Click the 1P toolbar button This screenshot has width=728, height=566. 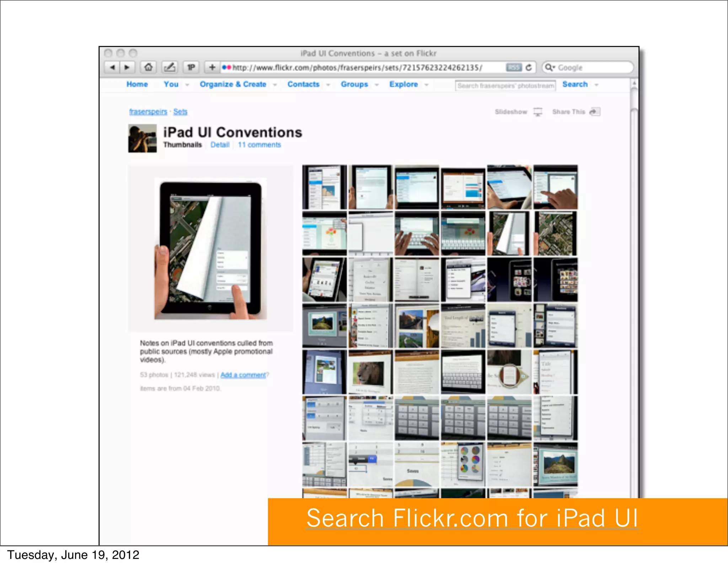click(191, 67)
